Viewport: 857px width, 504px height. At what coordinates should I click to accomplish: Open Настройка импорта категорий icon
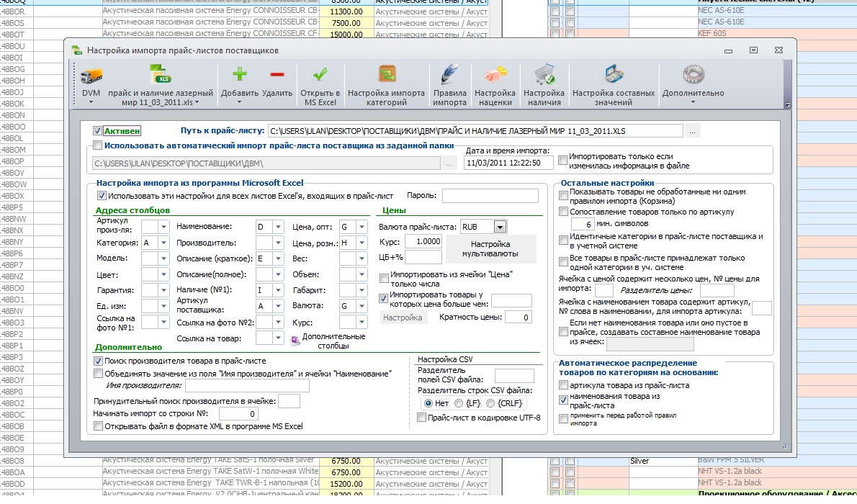click(x=387, y=74)
